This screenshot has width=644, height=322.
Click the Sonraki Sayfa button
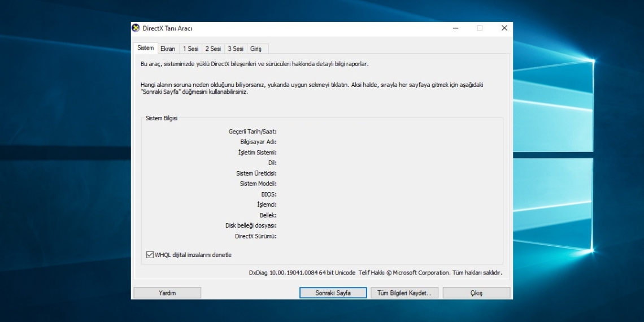pos(333,293)
